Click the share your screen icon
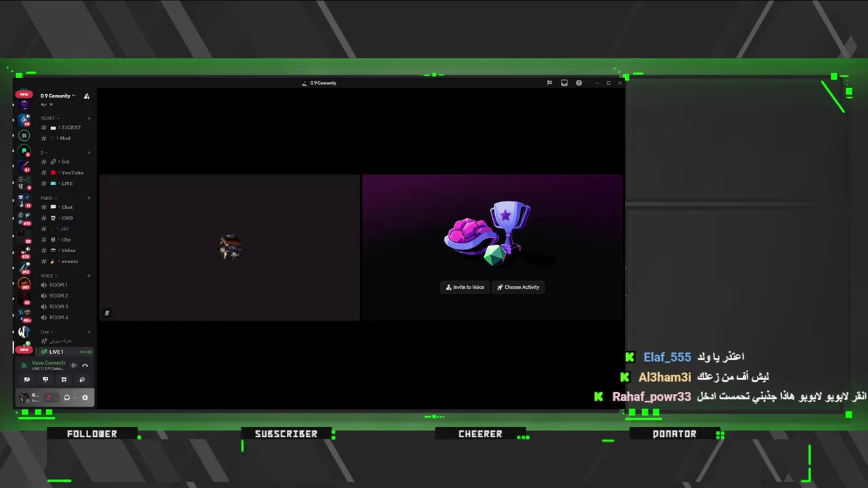 click(45, 380)
